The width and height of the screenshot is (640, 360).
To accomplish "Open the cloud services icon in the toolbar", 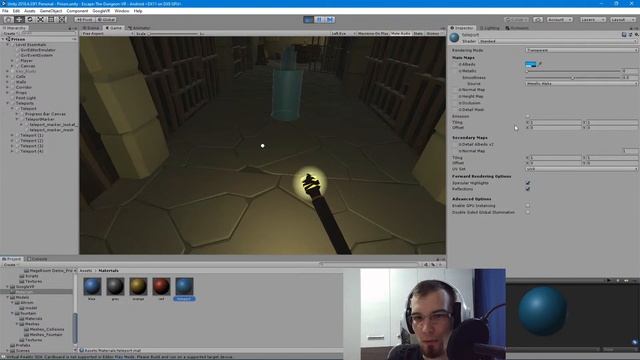I will tap(538, 20).
